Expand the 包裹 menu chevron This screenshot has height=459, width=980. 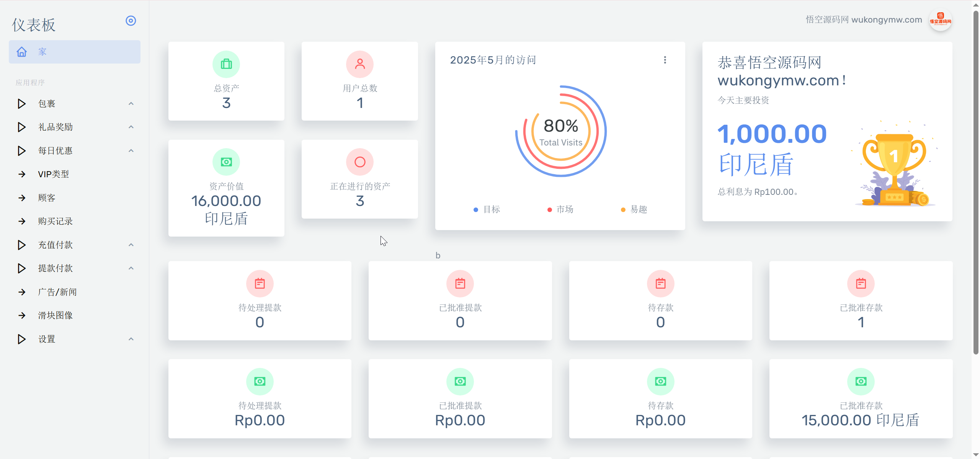tap(131, 104)
